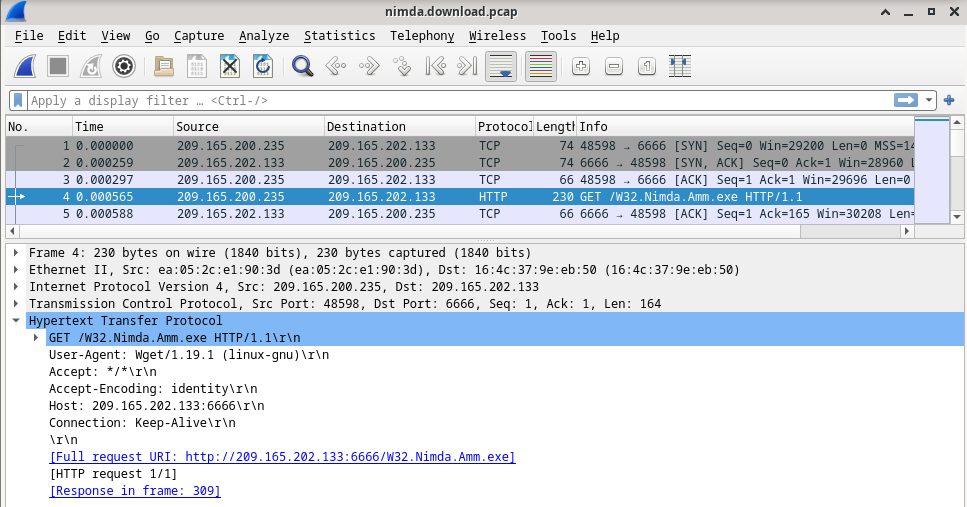Screen dimensions: 967x507
Task: Open the Go menu
Action: pos(152,36)
